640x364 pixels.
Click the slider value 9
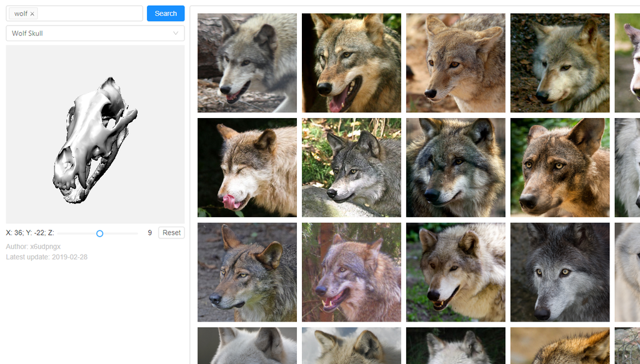[x=150, y=233]
